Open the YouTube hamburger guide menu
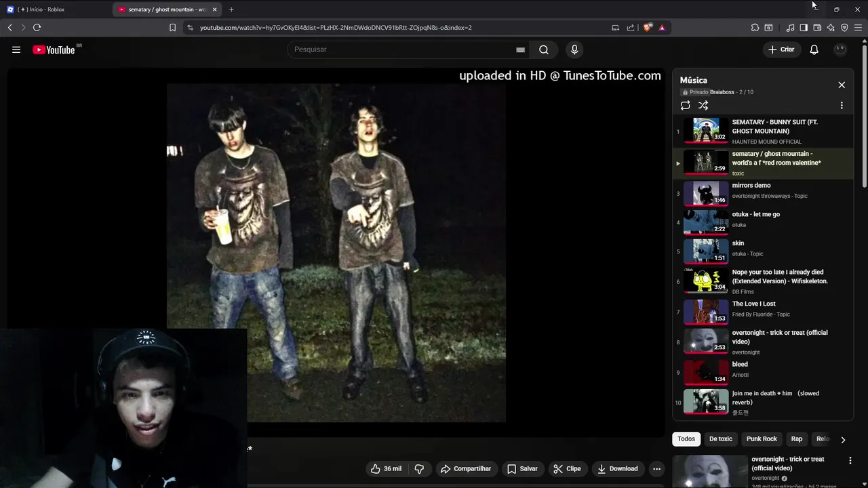Viewport: 868px width, 488px height. click(x=16, y=49)
